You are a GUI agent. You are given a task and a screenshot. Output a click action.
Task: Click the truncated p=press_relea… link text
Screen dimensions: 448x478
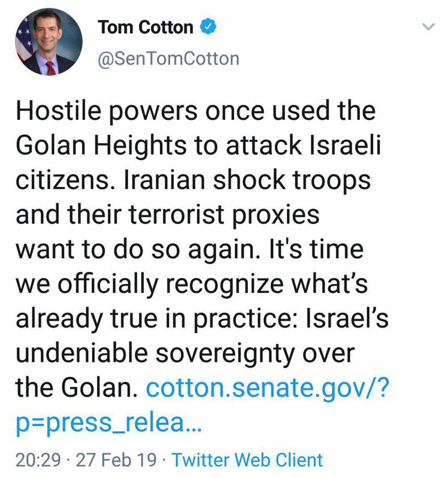109,425
